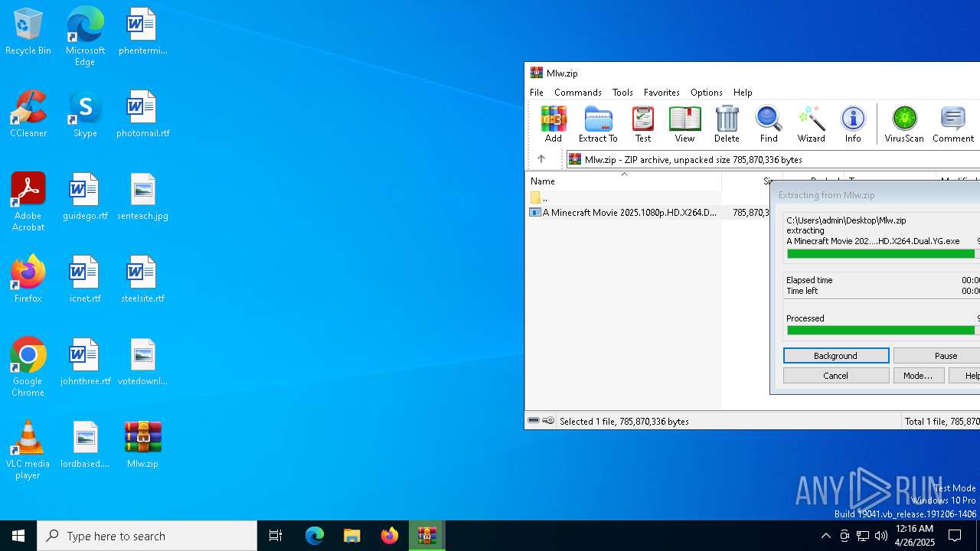Select the Google Chrome desktop shortcut
980x551 pixels.
click(x=28, y=367)
